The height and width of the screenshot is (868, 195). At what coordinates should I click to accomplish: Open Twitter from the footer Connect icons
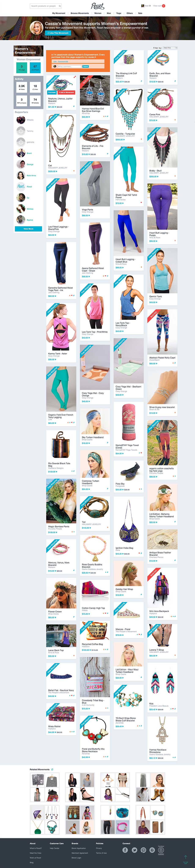click(134, 850)
